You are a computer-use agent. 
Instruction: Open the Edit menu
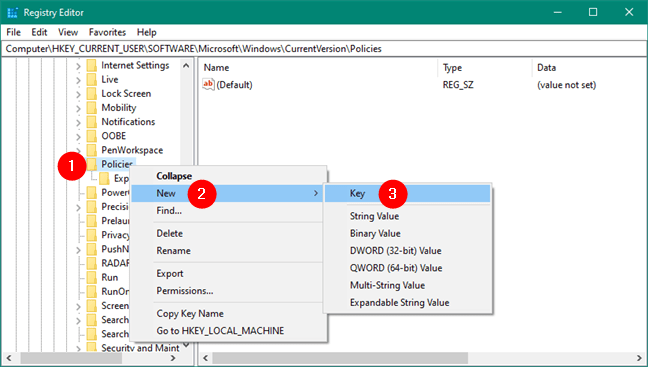coord(39,32)
